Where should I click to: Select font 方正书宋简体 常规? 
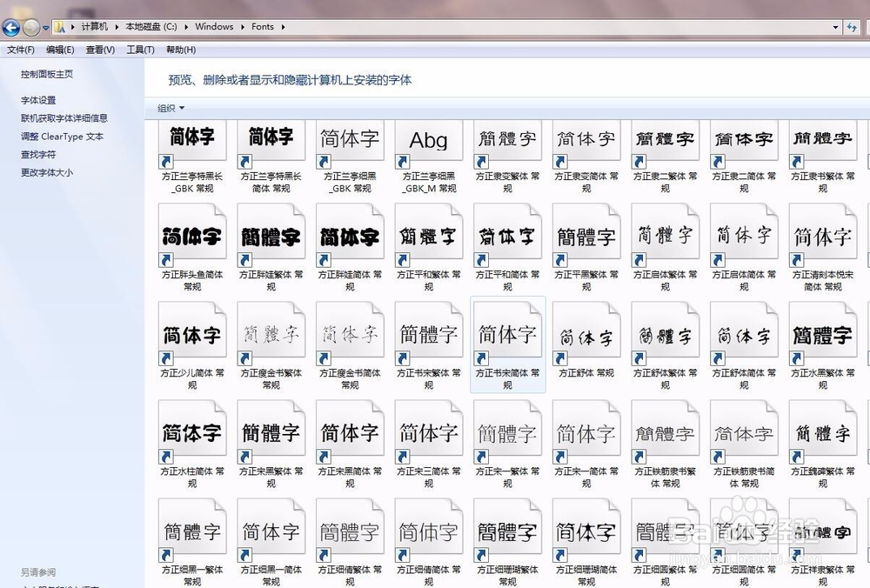coord(507,345)
